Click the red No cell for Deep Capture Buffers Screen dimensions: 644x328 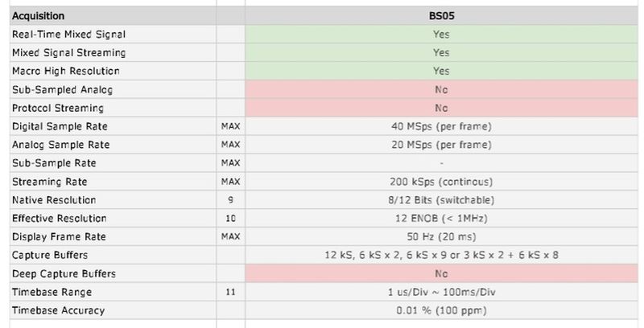tap(440, 274)
